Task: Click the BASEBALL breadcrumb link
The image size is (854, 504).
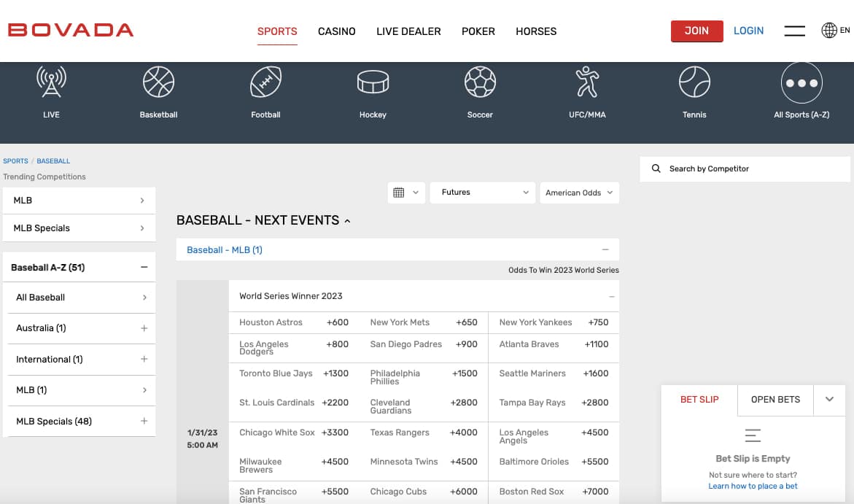Action: point(53,161)
